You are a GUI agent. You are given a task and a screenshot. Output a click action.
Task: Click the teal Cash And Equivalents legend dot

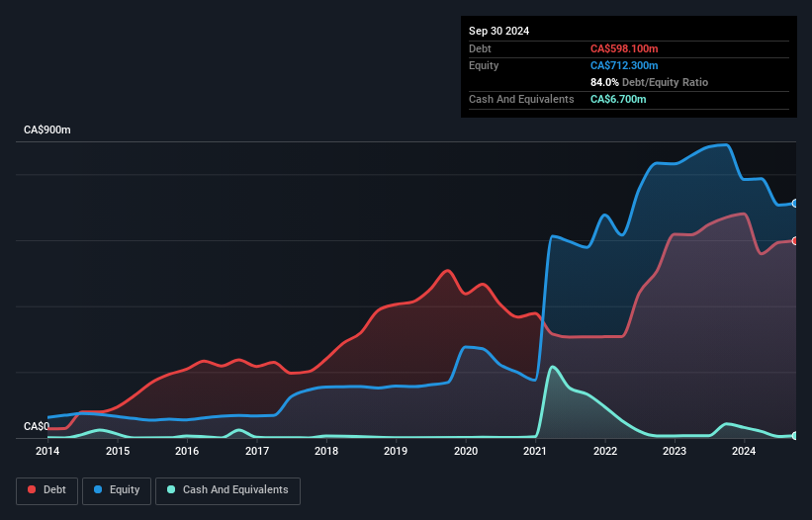pos(171,489)
